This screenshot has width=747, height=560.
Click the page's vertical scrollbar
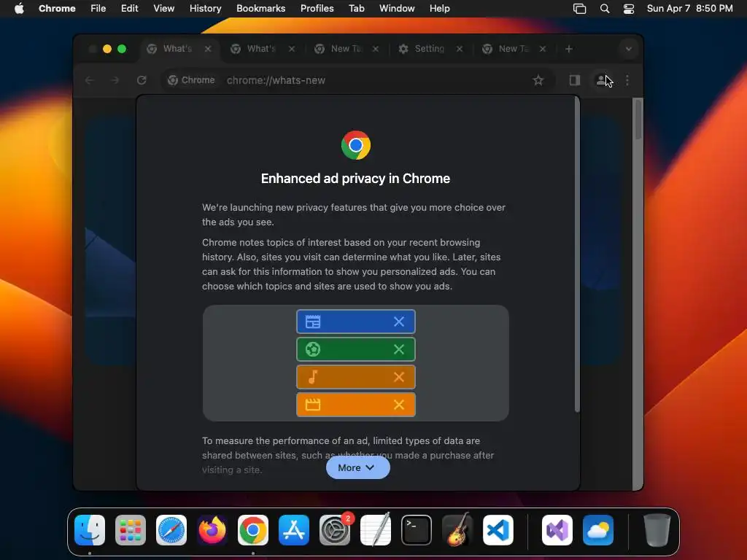(x=638, y=119)
